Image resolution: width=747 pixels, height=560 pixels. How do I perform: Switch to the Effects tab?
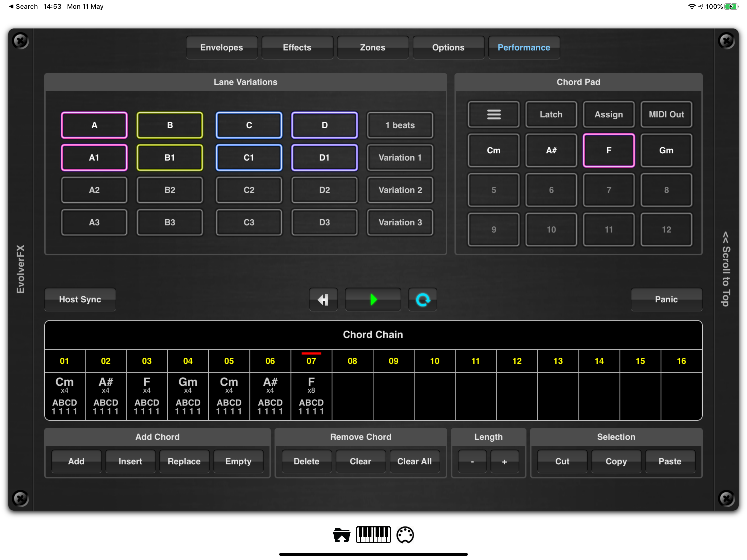297,47
